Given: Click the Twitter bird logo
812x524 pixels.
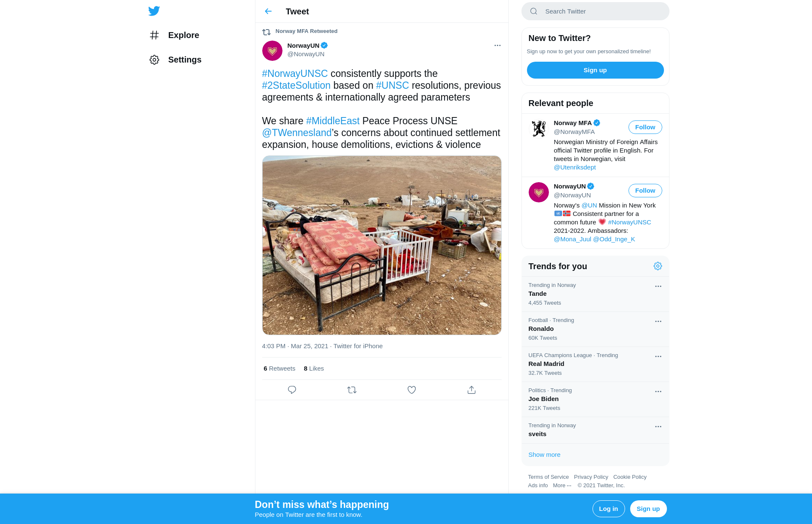Looking at the screenshot, I should click(x=154, y=11).
